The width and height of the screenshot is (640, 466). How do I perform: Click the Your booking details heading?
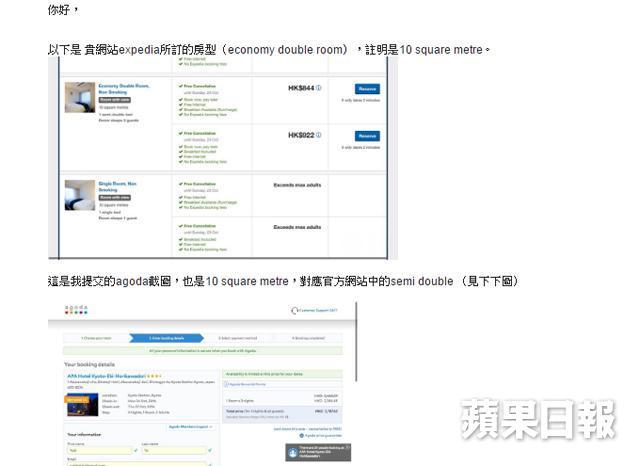[89, 364]
